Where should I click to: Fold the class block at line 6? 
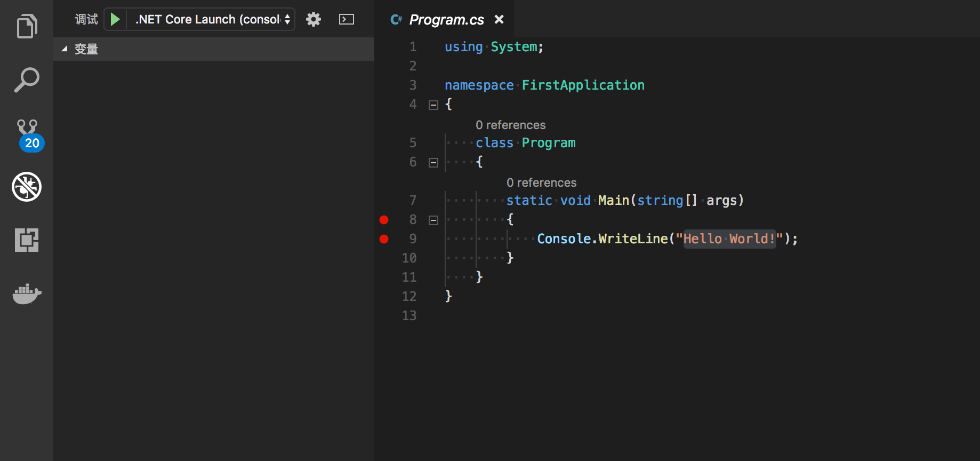pyautogui.click(x=433, y=163)
